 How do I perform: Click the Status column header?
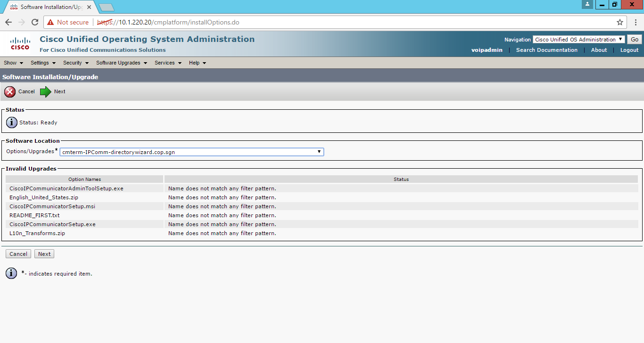[x=401, y=179]
